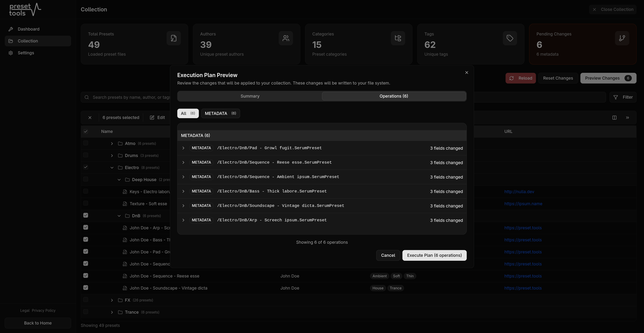
Task: Select the preset tools logo
Action: 25,10
